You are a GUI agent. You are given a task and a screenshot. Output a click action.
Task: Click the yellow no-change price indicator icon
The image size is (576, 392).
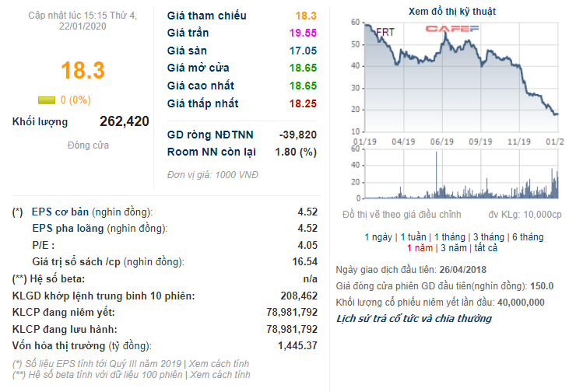[x=47, y=100]
